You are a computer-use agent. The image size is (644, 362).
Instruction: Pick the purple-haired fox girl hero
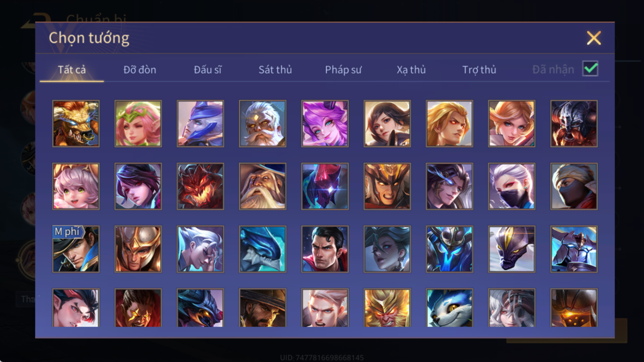[325, 124]
